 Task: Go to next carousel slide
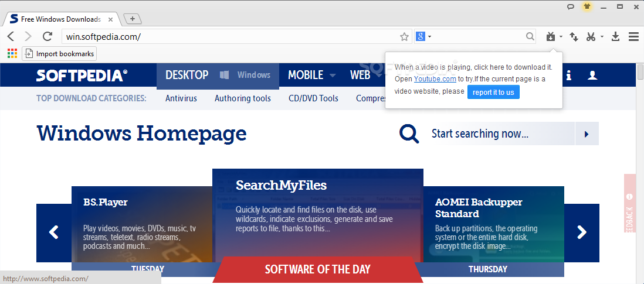(582, 232)
